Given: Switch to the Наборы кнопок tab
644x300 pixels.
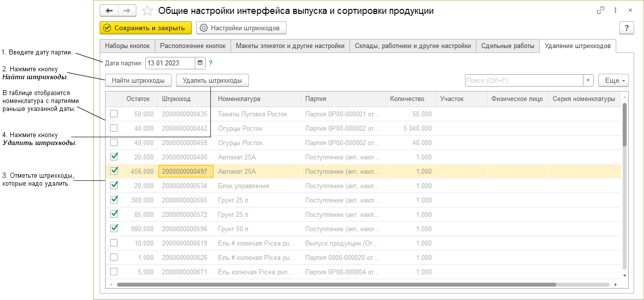Looking at the screenshot, I should 127,46.
